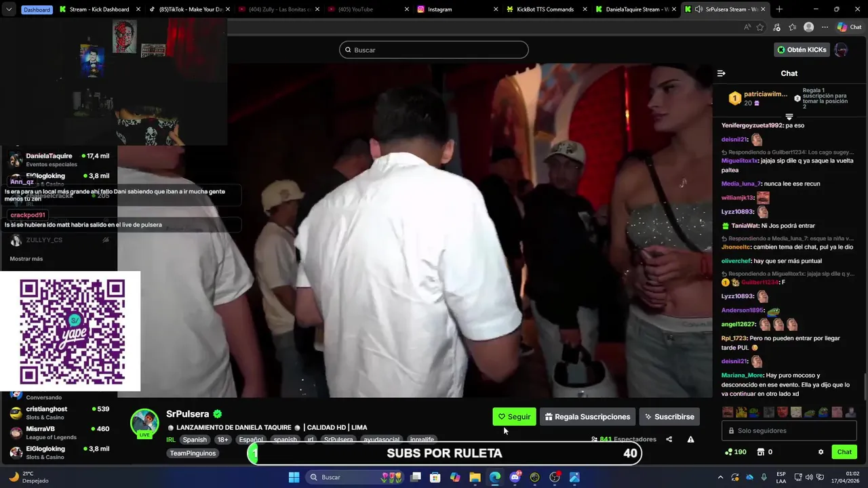The width and height of the screenshot is (868, 488).
Task: Click the microphone tray icon
Action: [764, 477]
